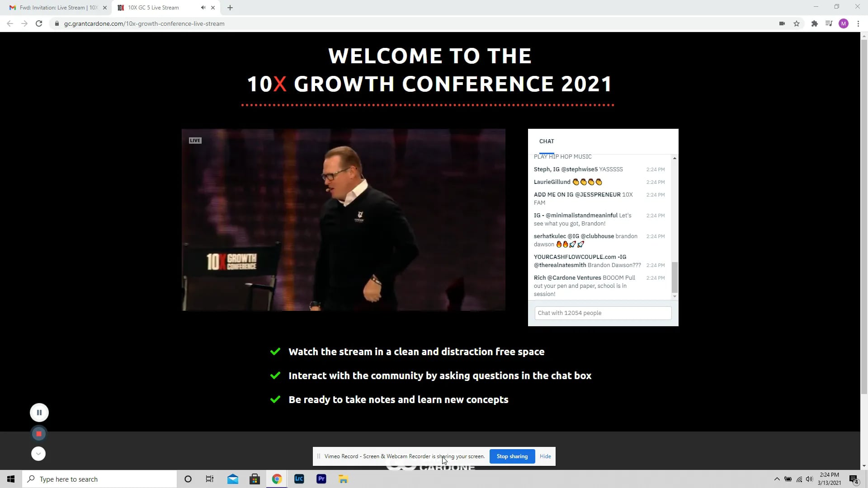This screenshot has width=868, height=488.
Task: Open the Chrome customize menu
Action: coord(859,23)
